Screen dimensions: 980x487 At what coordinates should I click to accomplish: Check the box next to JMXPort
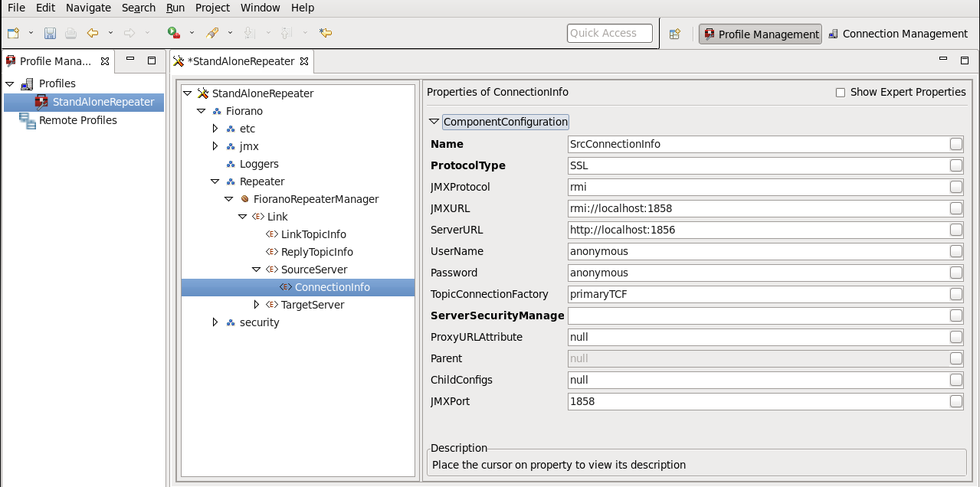tap(955, 401)
